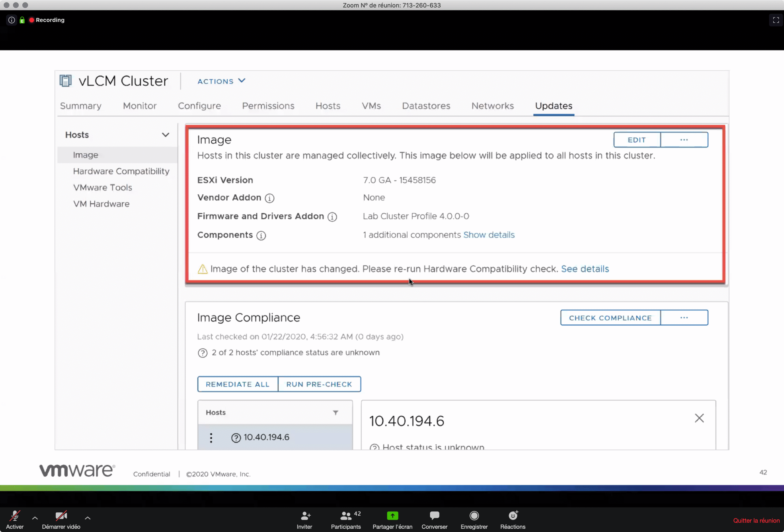Click the Components info icon
This screenshot has height=532, width=784.
pyautogui.click(x=261, y=235)
